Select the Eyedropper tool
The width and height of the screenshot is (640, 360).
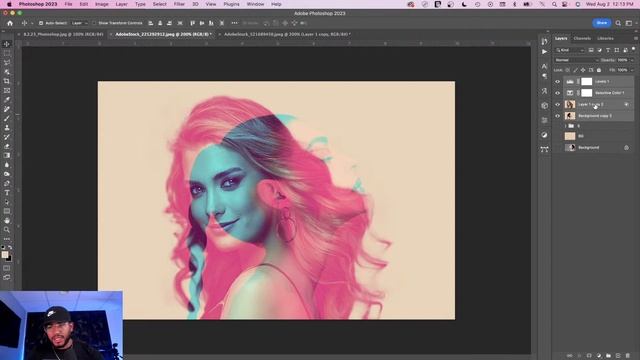[7, 100]
